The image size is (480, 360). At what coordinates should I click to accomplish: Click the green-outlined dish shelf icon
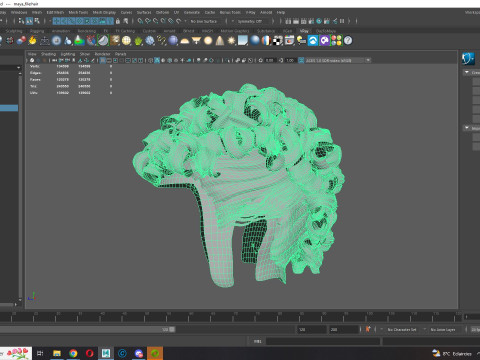click(103, 41)
